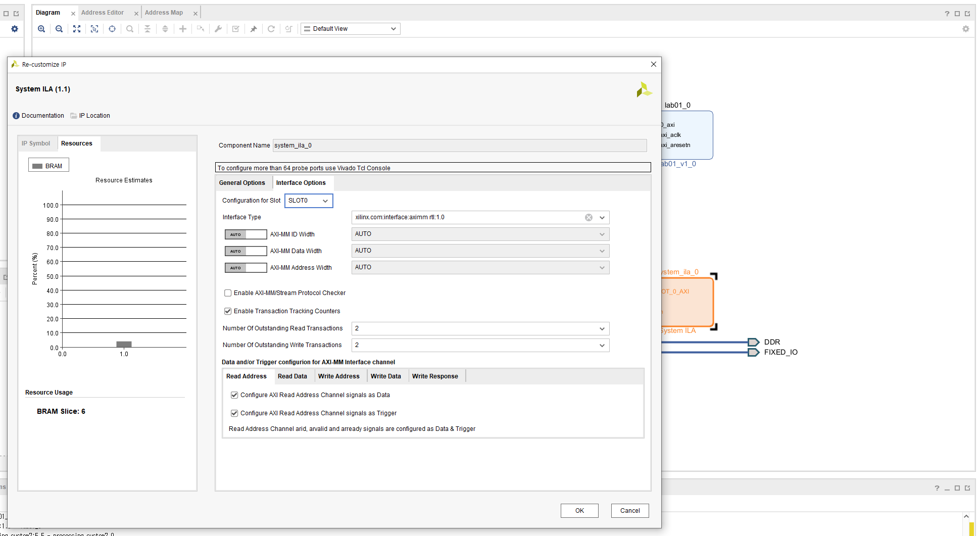Screen dimensions: 980x536
Task: Toggle Read Address Channel signals as Trigger
Action: click(234, 413)
